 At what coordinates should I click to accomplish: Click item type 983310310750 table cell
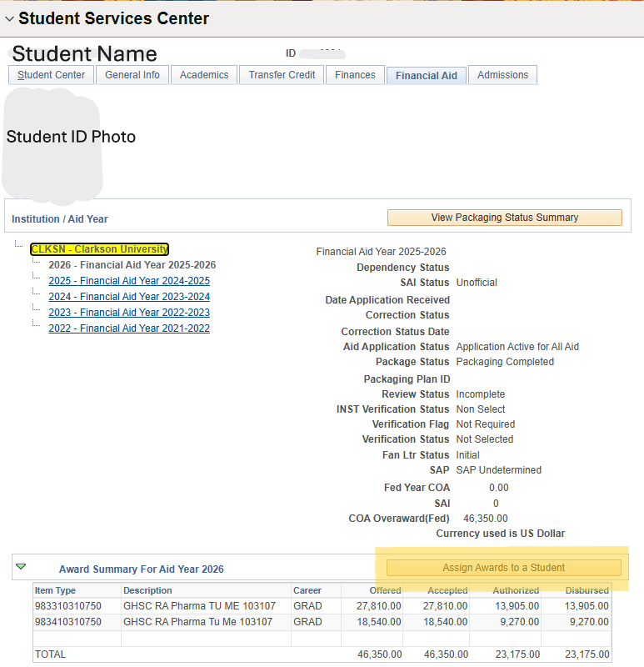(67, 606)
